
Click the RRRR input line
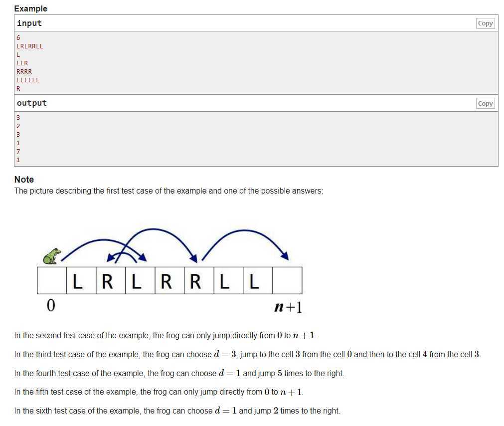pos(24,72)
